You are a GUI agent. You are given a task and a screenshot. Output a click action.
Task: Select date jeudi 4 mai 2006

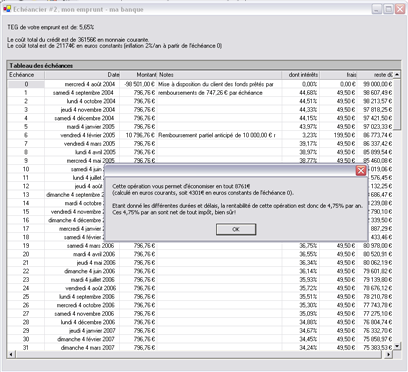click(x=96, y=263)
